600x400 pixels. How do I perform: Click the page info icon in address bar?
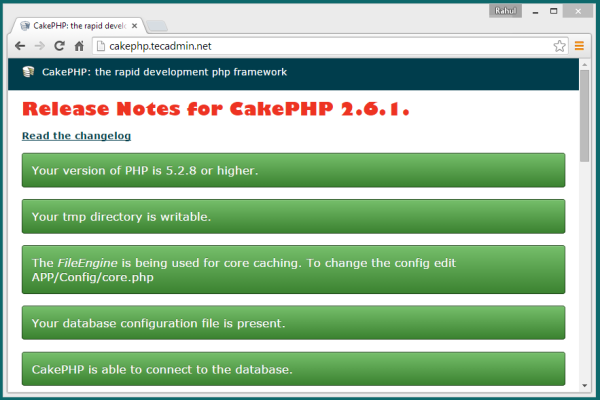100,46
